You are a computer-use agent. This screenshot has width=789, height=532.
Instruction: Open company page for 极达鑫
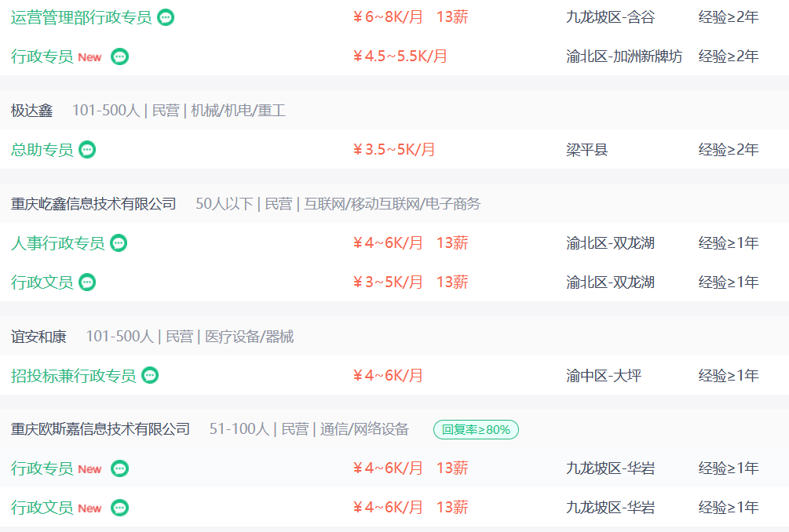pyautogui.click(x=31, y=110)
